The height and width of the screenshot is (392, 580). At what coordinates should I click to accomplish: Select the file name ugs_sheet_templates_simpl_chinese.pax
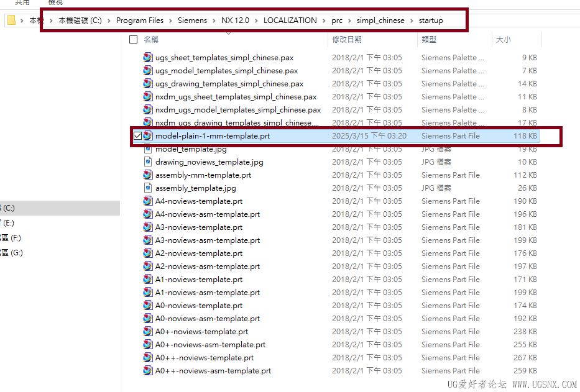[224, 58]
